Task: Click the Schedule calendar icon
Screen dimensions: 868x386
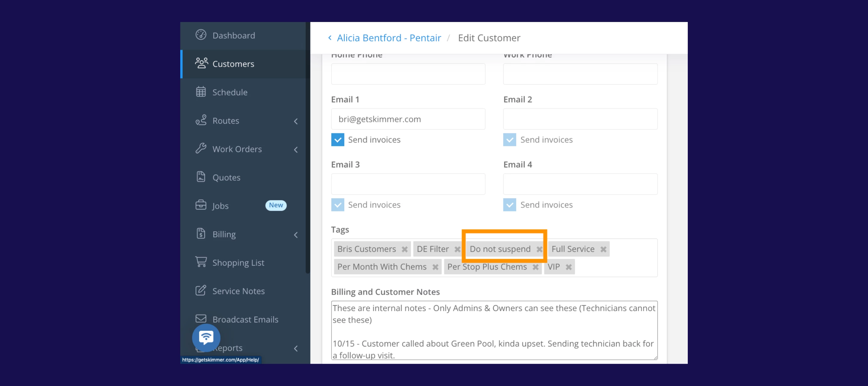Action: point(201,92)
